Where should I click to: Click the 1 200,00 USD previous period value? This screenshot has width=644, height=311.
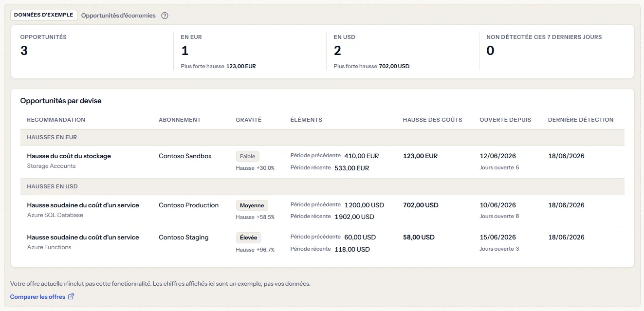click(x=365, y=205)
